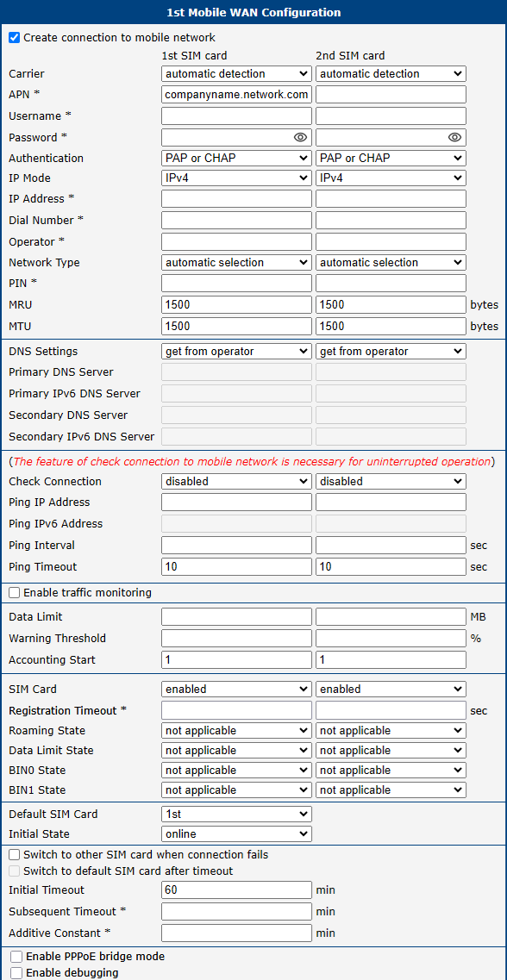Click 1st SIM Accounting Start field

point(236,660)
